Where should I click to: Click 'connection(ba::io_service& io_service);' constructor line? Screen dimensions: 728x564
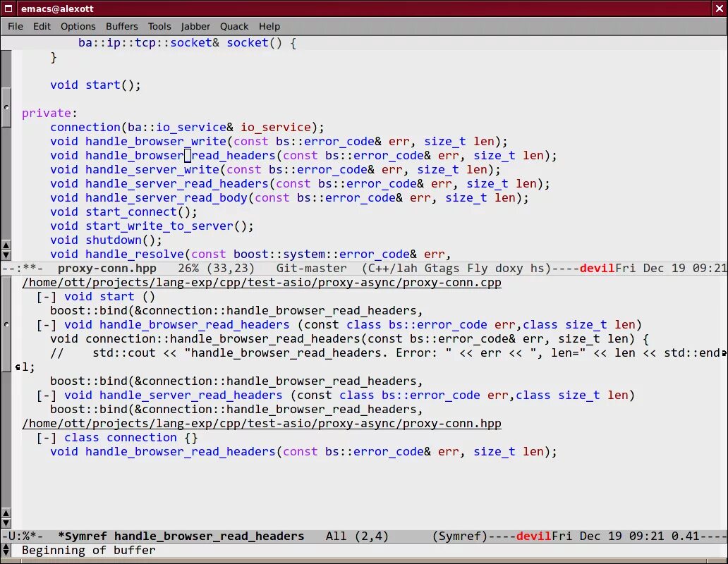187,127
